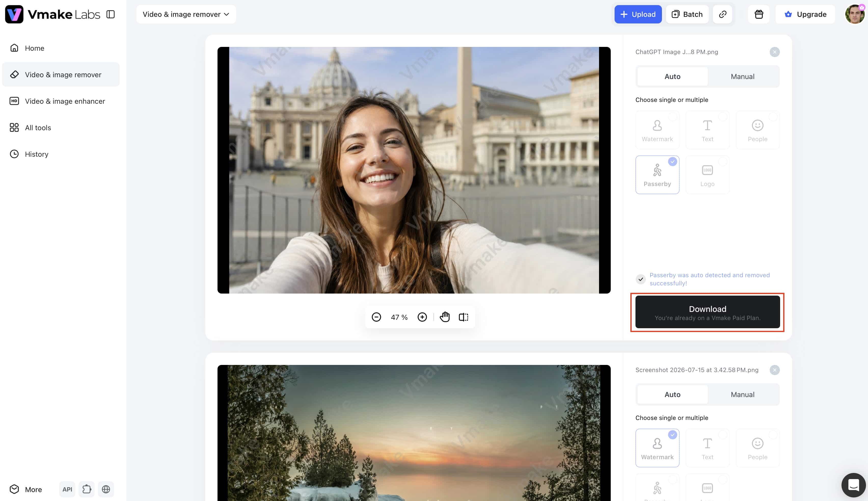868x501 pixels.
Task: Open the API link icon
Action: click(67, 489)
